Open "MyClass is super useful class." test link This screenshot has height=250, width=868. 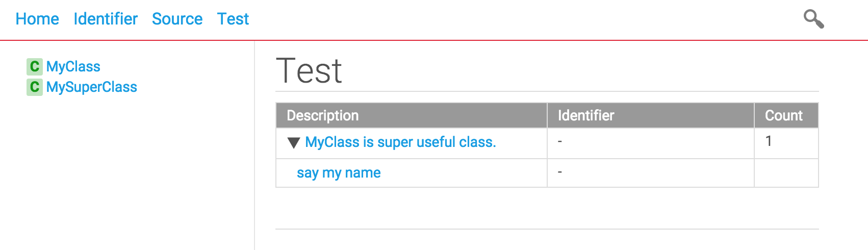400,142
